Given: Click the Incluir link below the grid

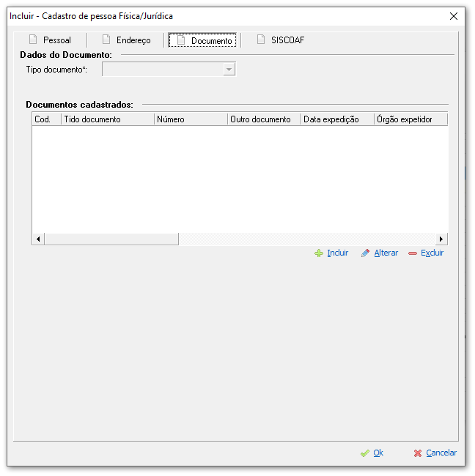Looking at the screenshot, I should 338,253.
